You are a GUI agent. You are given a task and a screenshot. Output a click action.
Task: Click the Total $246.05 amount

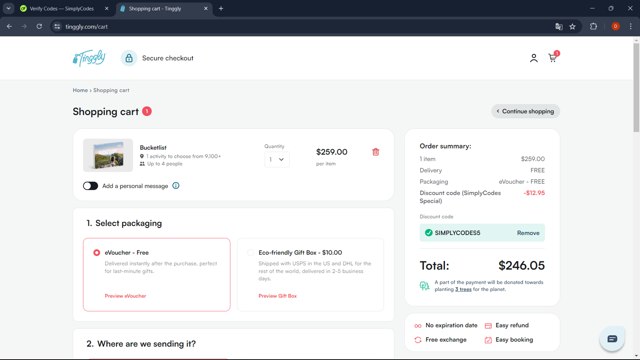(x=521, y=266)
